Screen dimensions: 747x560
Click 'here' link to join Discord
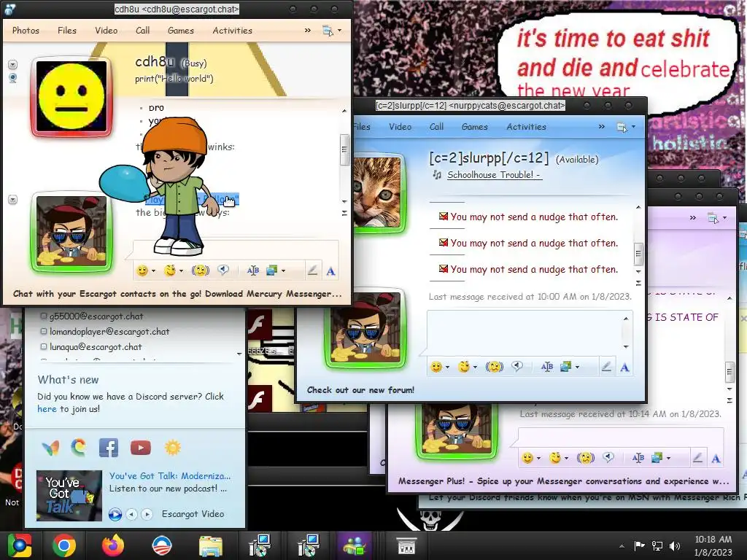pyautogui.click(x=47, y=409)
